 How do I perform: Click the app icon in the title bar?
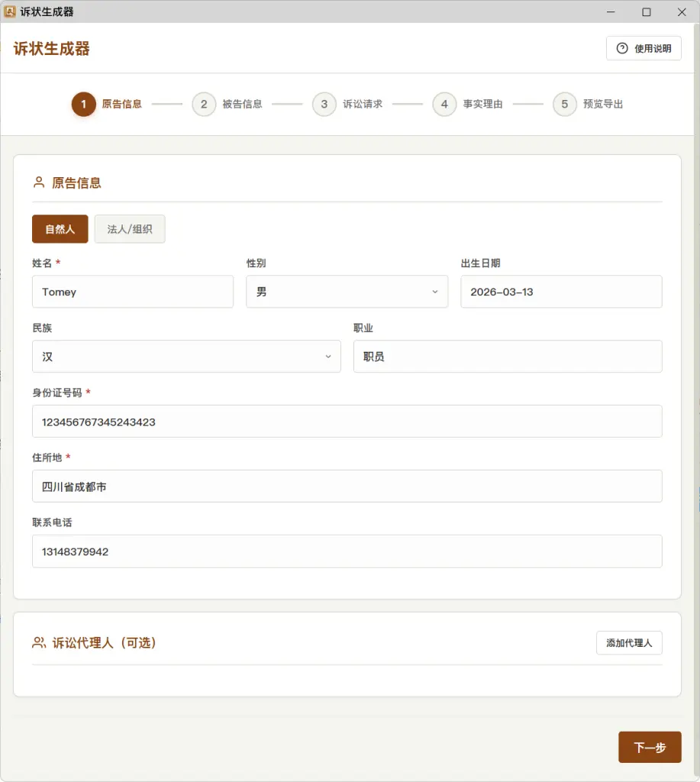pos(10,11)
